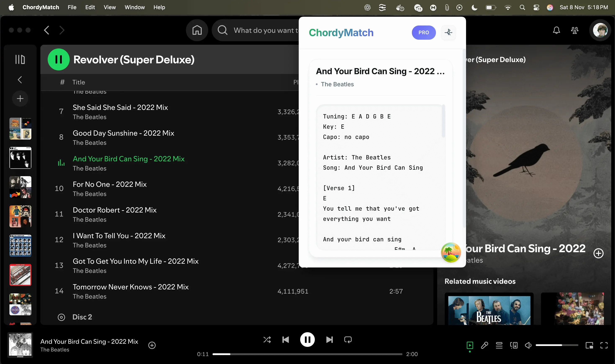Toggle shuffle playback
The height and width of the screenshot is (364, 615).
267,340
